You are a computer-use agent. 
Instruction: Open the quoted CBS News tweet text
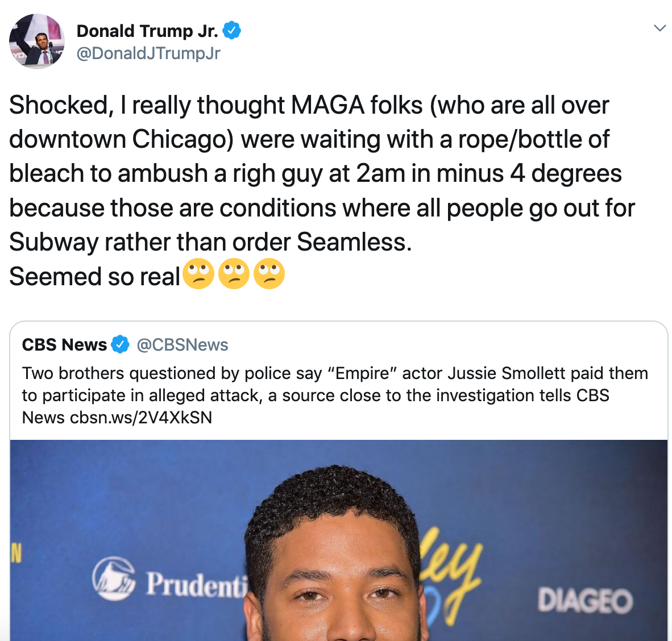click(335, 396)
